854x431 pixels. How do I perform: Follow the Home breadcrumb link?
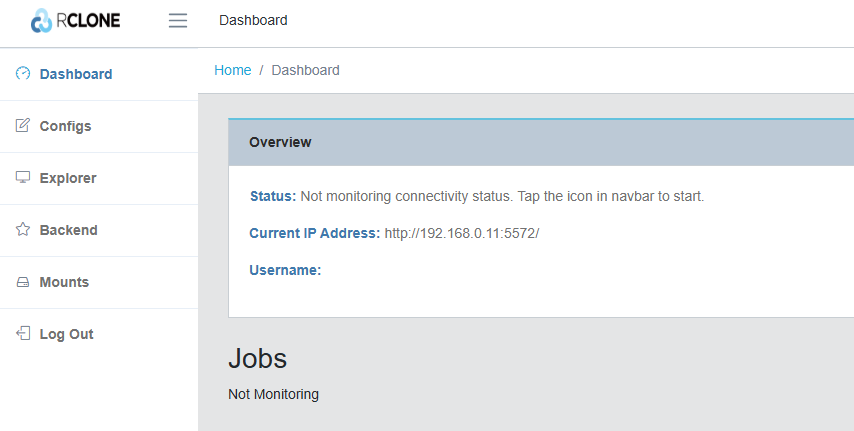point(232,70)
